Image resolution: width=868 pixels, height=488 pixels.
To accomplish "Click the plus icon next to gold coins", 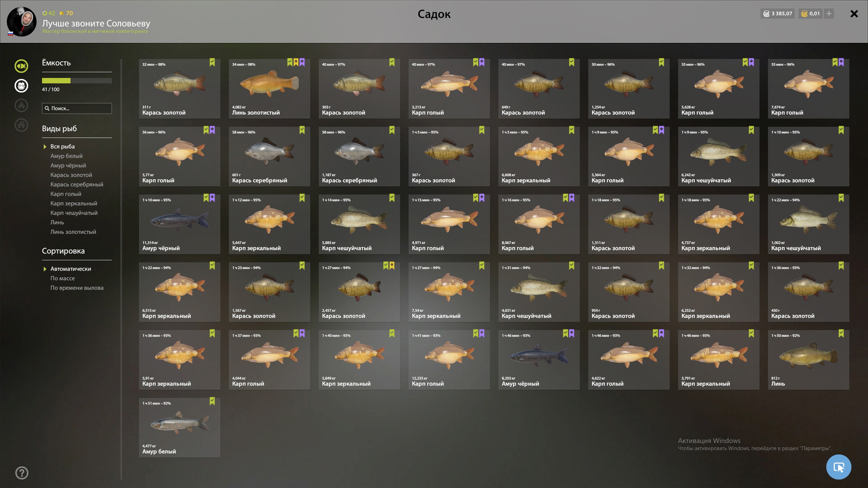I will pyautogui.click(x=829, y=14).
